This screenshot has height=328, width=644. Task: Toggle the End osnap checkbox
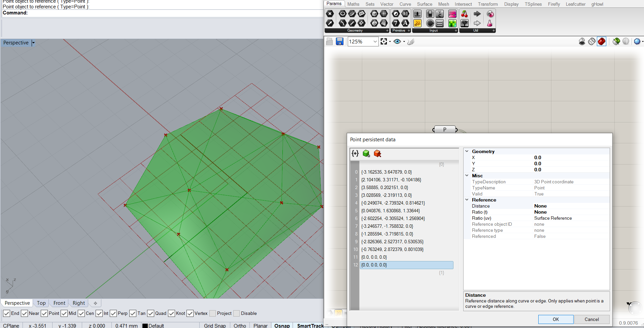tap(6, 313)
